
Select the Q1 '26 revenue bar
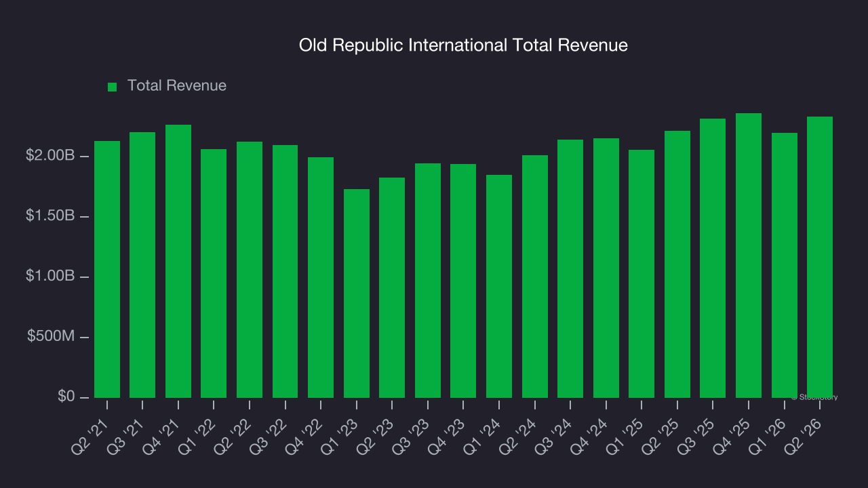[x=785, y=265]
